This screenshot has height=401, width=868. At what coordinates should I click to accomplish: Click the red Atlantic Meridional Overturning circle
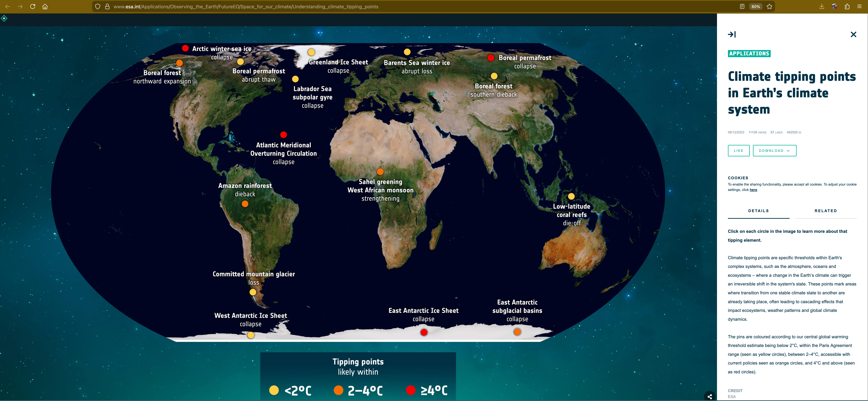[283, 135]
